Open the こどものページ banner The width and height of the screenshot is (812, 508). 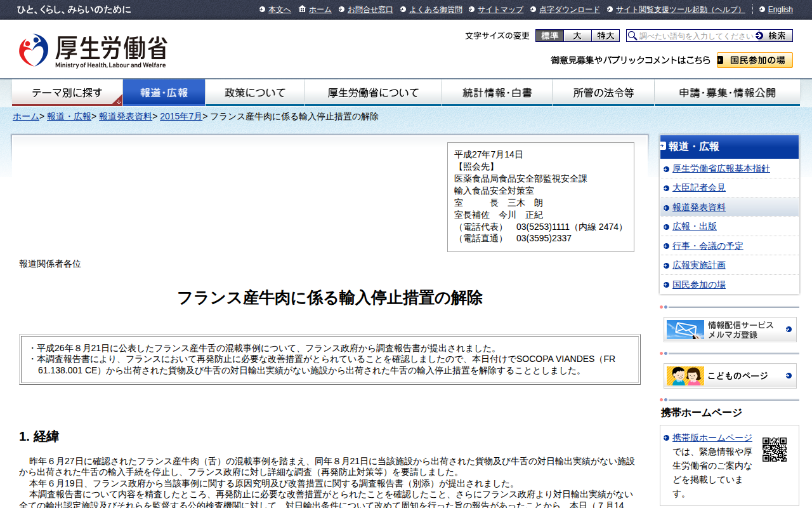(x=730, y=376)
